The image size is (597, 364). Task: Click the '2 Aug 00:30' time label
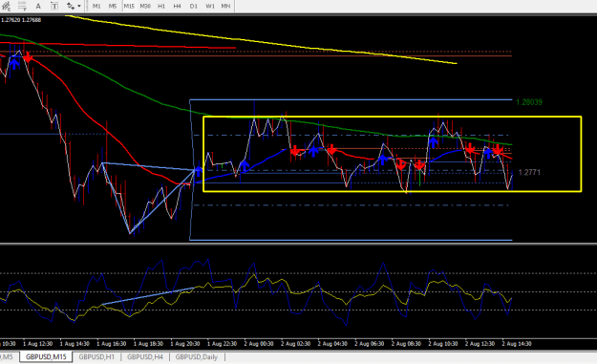(x=259, y=344)
